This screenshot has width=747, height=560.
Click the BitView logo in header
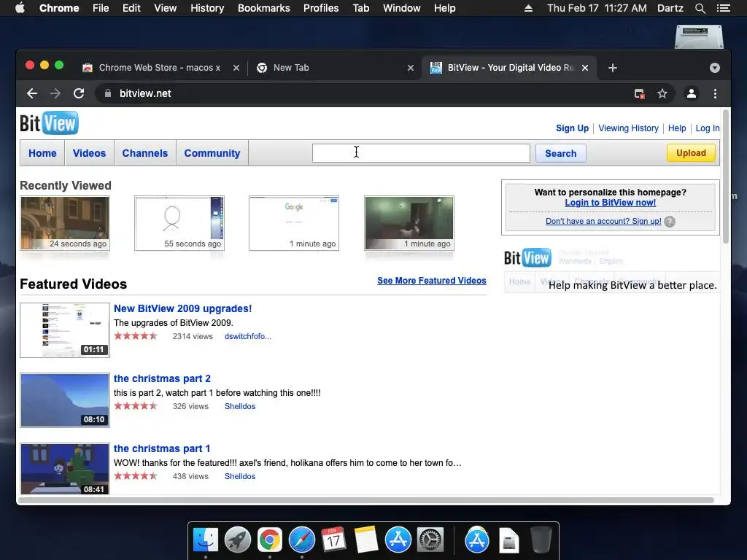49,123
